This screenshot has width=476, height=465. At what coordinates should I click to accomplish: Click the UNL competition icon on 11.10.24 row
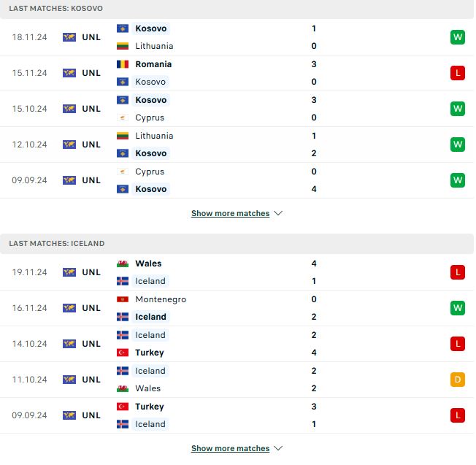point(69,380)
